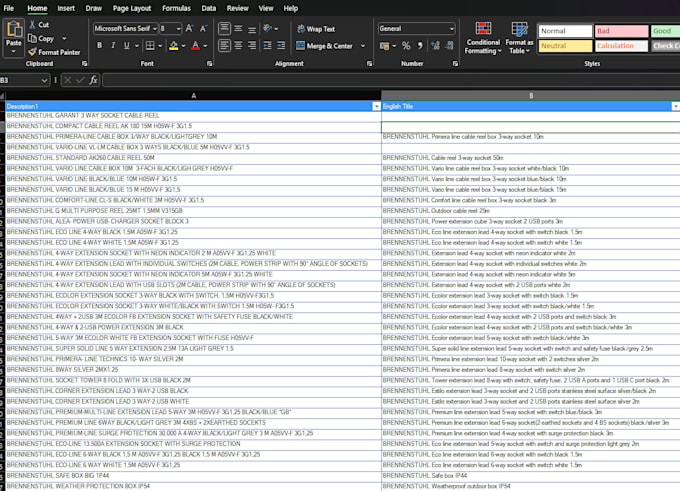Open the font name dropdown
Viewport: 680px width, 491px height.
tap(155, 29)
